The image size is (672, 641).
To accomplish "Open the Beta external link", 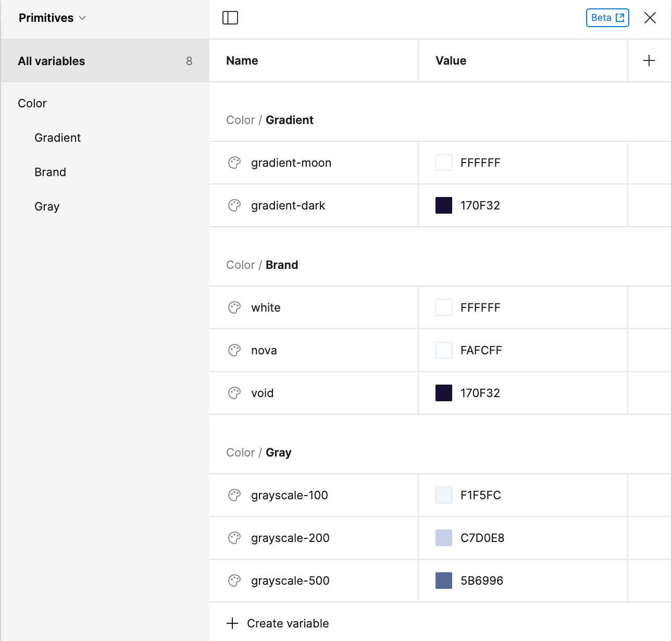I will [607, 18].
